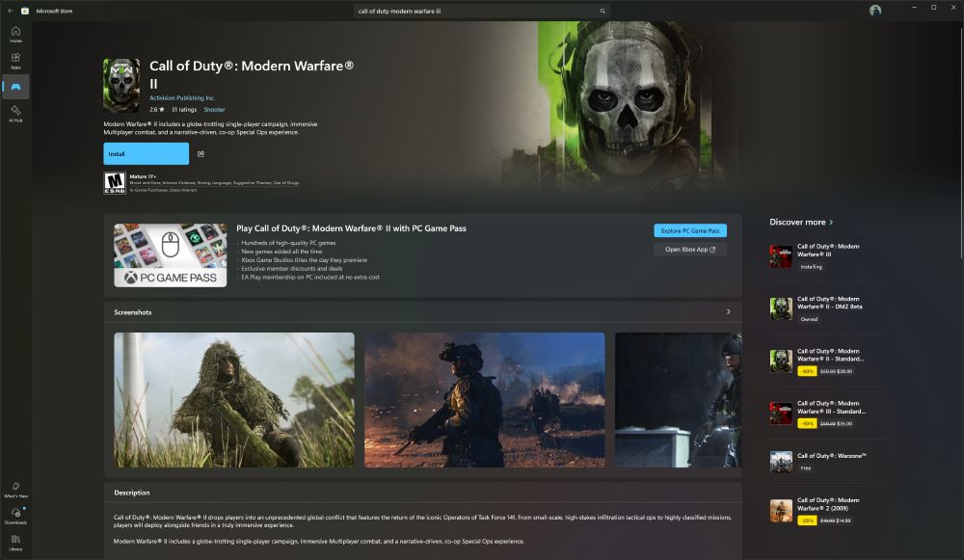Go back with the back arrow
Image resolution: width=964 pixels, height=560 pixels.
[11, 11]
